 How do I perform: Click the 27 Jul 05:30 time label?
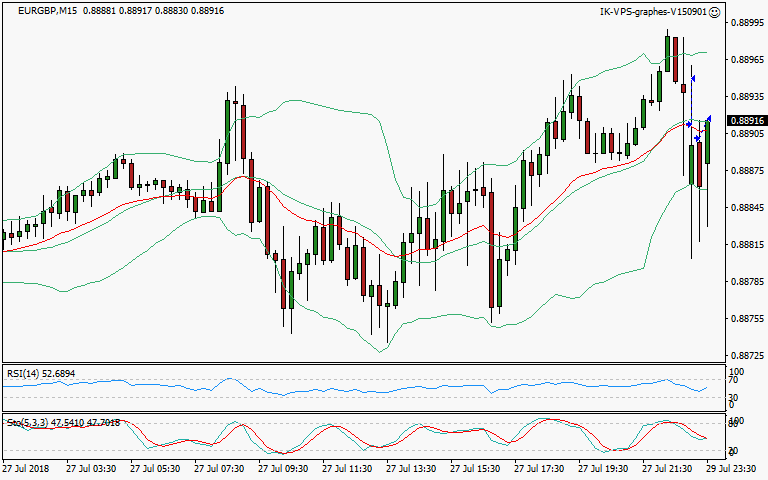click(155, 469)
